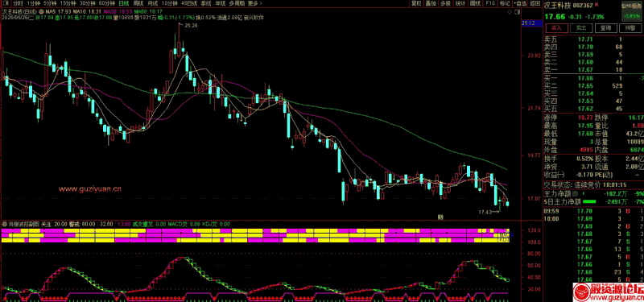Click the 最高 value 17.95
Screen dimensions: 644x302
point(586,126)
